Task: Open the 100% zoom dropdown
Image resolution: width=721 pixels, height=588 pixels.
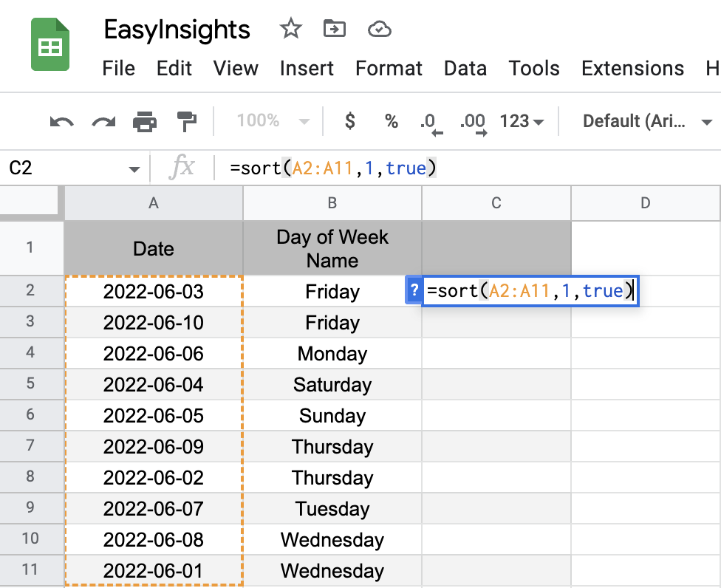Action: (273, 121)
